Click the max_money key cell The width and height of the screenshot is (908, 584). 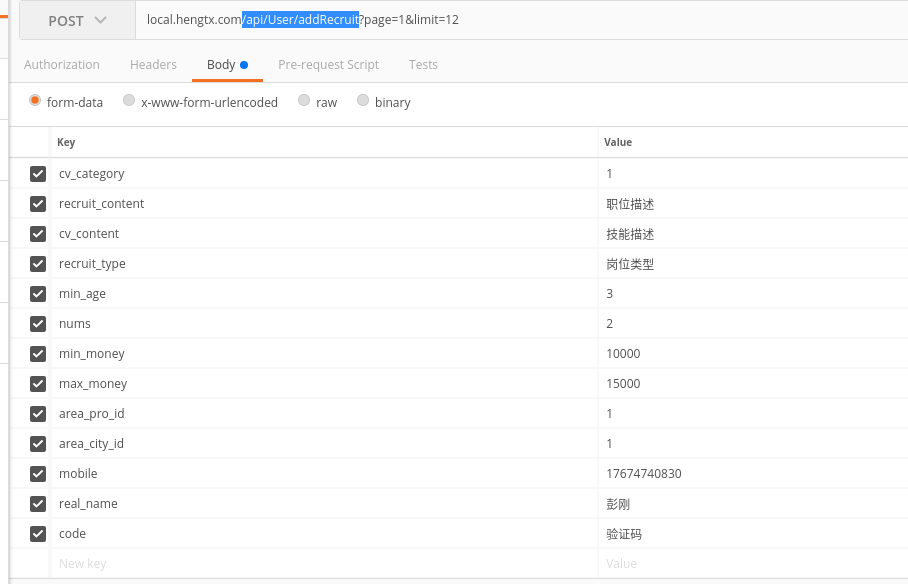tap(324, 384)
